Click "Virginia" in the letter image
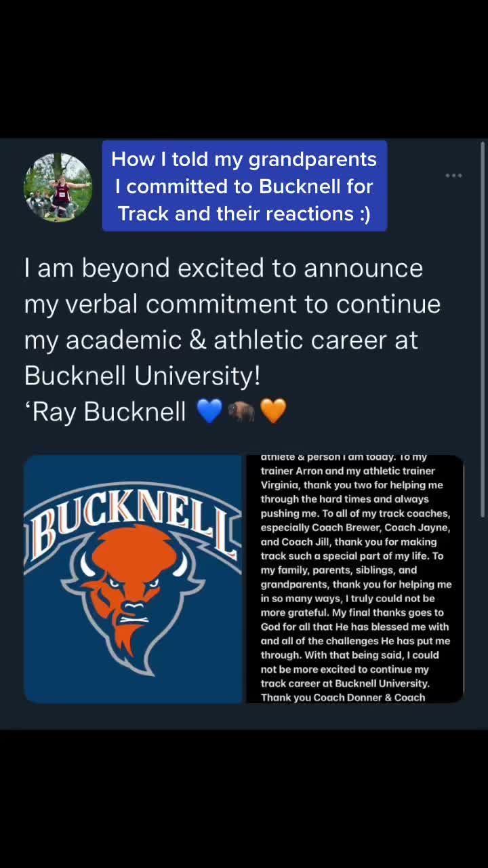 pyautogui.click(x=280, y=485)
